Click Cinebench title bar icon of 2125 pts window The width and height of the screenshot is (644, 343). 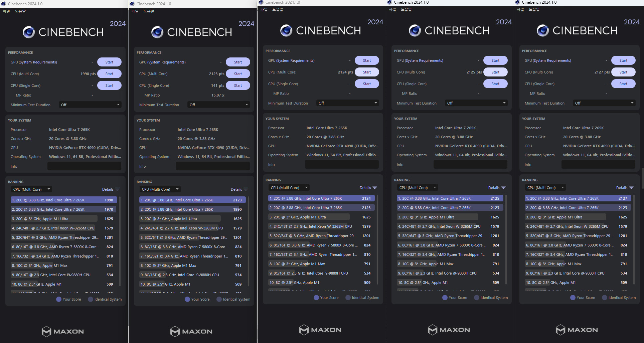coord(390,2)
